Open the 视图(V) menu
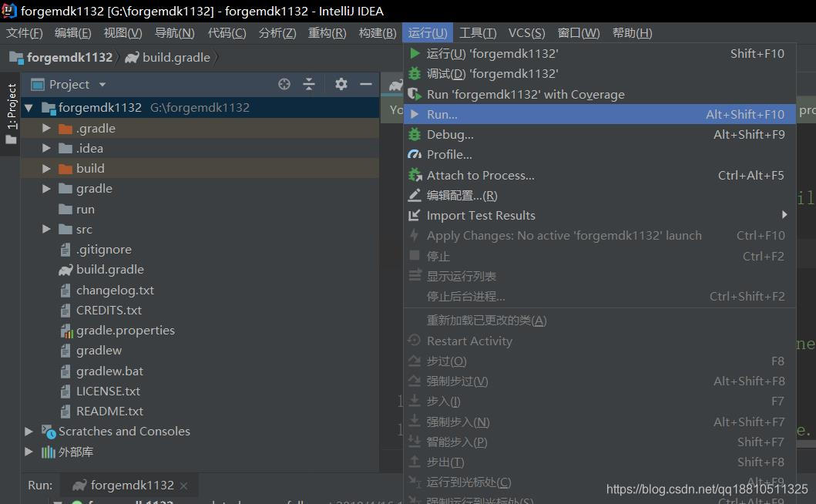Viewport: 816px width, 504px height. (123, 33)
